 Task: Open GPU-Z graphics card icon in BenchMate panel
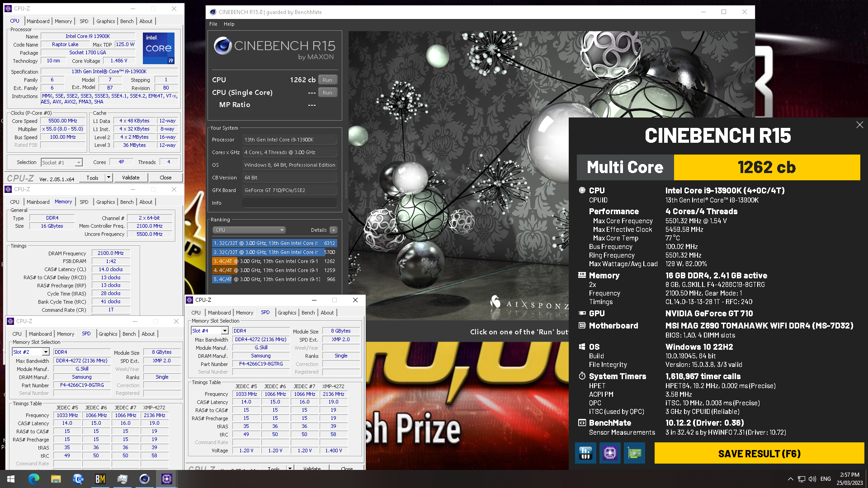(x=634, y=453)
